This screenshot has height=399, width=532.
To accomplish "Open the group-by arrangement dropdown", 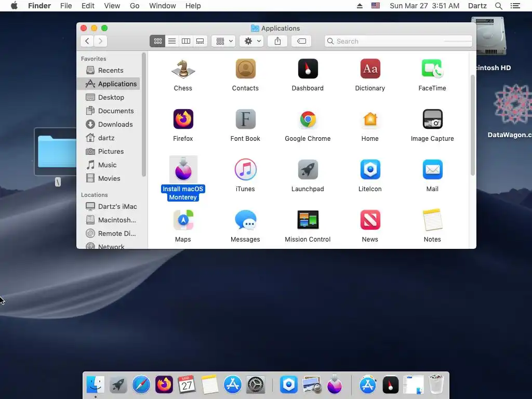I will click(223, 41).
